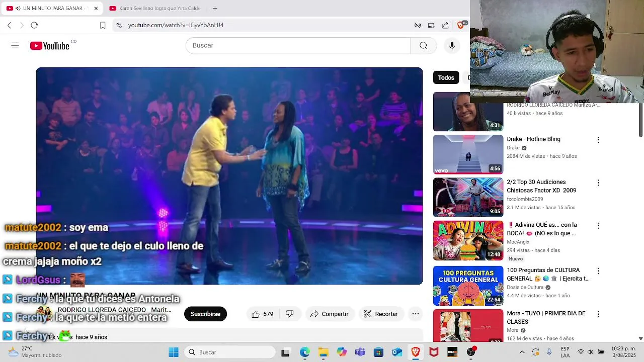Bookmark this page
644x362 pixels.
pyautogui.click(x=103, y=25)
